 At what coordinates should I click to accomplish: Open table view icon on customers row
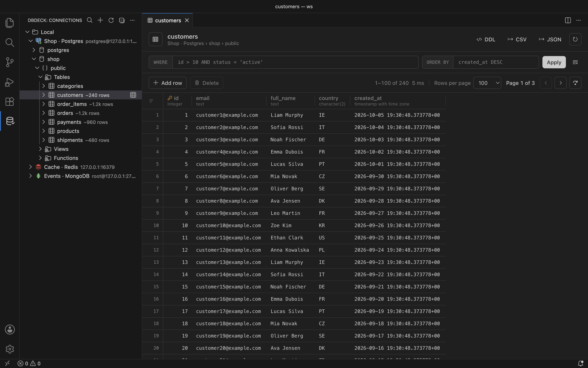tap(133, 95)
